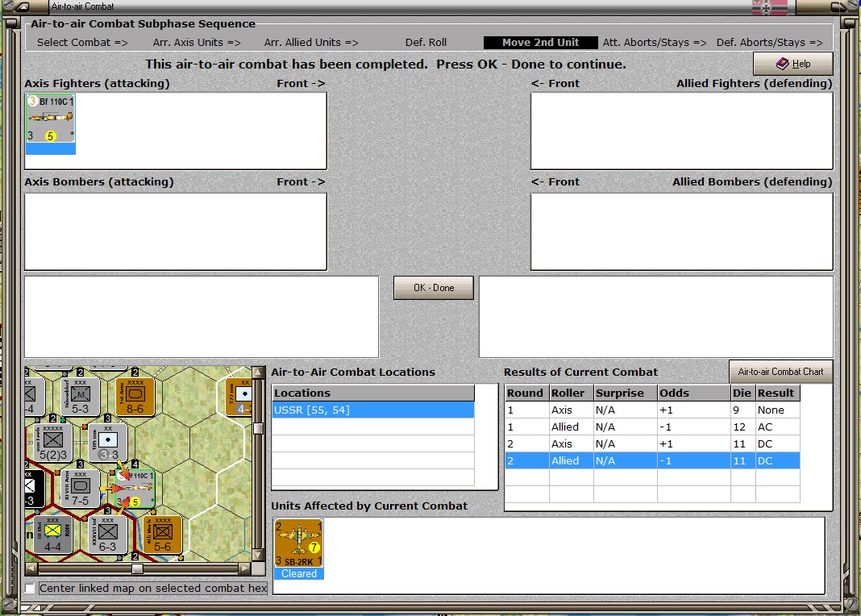Click the Def. Aborts/Stays subphase label
This screenshot has width=861, height=616.
click(770, 42)
